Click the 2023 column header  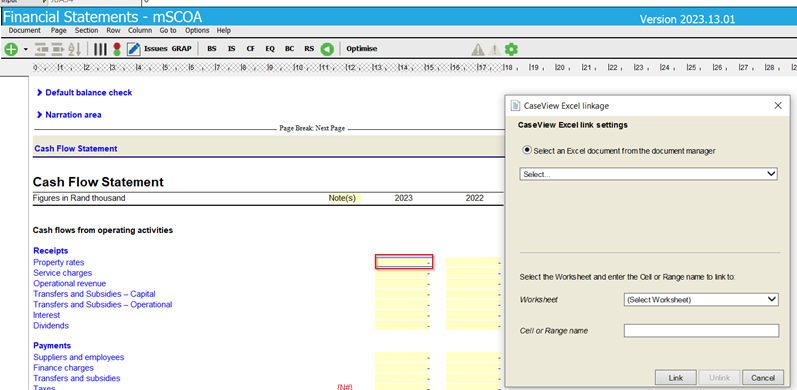pos(404,198)
